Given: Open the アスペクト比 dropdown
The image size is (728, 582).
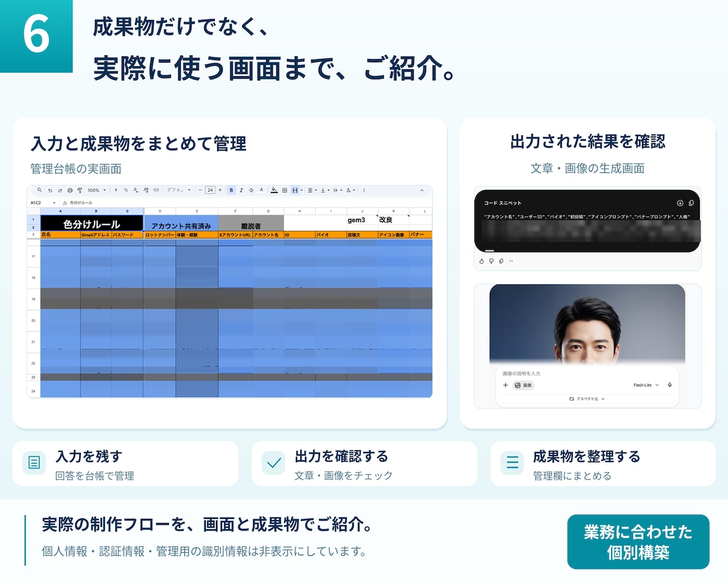Looking at the screenshot, I should (587, 399).
